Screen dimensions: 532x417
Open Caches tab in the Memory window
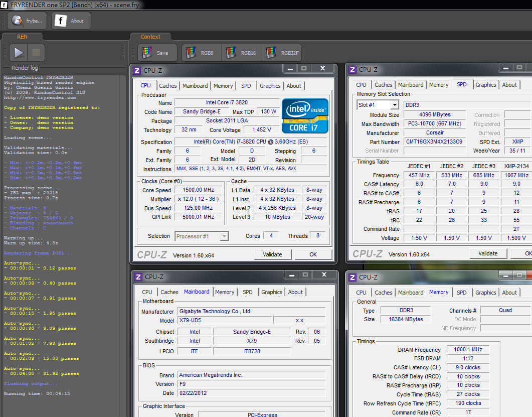pos(384,293)
